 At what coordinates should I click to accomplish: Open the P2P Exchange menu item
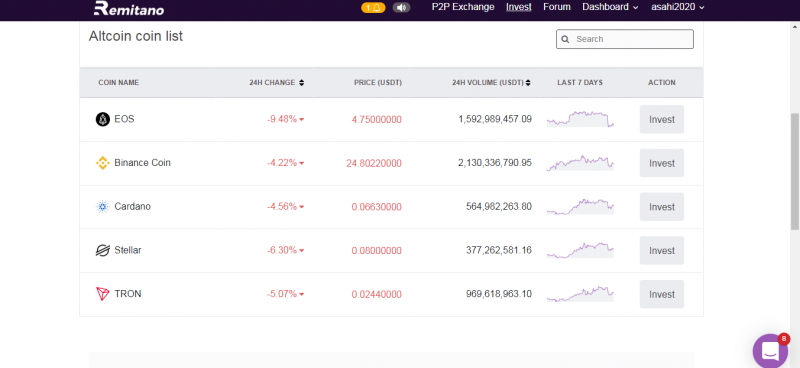[463, 7]
